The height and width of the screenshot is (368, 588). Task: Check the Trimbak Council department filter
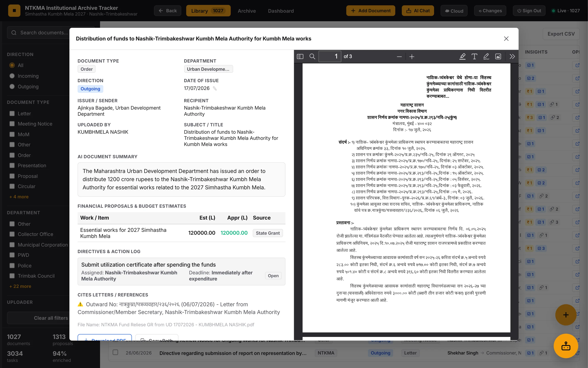pos(12,276)
